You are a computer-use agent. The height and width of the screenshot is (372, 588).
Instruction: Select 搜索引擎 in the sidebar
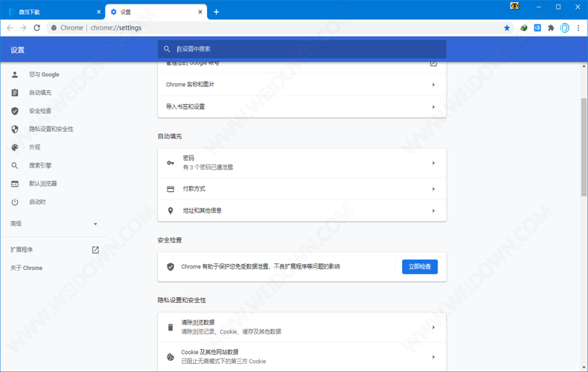[40, 166]
